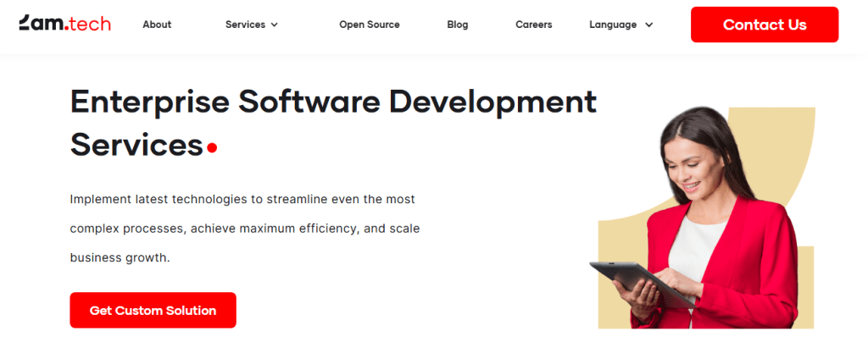Expand the chevron next to Services
Screen dimensions: 868x364
point(275,25)
